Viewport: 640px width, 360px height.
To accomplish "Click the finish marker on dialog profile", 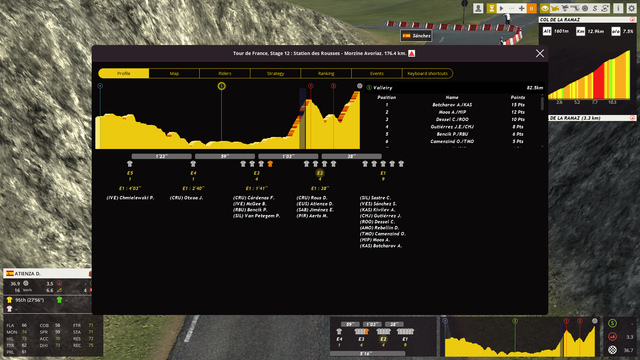I will 360,86.
